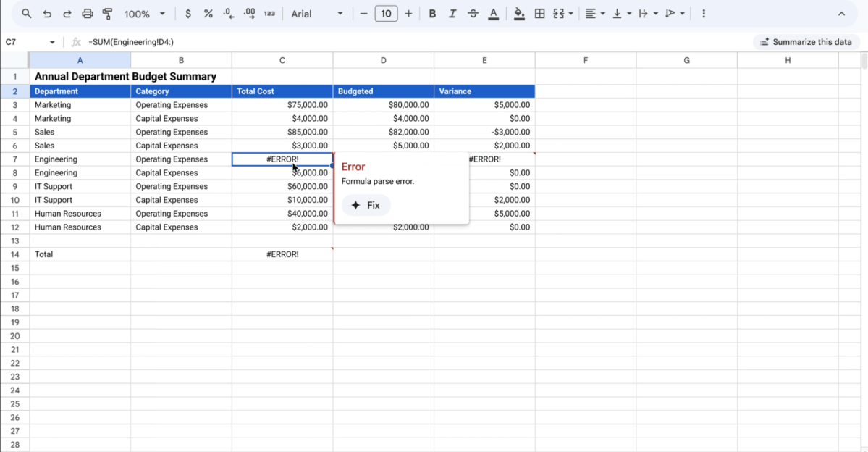Open the text color picker
Image resolution: width=868 pixels, height=452 pixels.
[493, 13]
